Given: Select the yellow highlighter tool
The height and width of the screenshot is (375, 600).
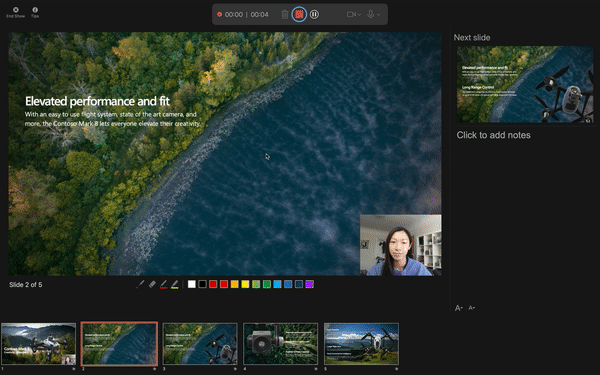Looking at the screenshot, I should 174,284.
